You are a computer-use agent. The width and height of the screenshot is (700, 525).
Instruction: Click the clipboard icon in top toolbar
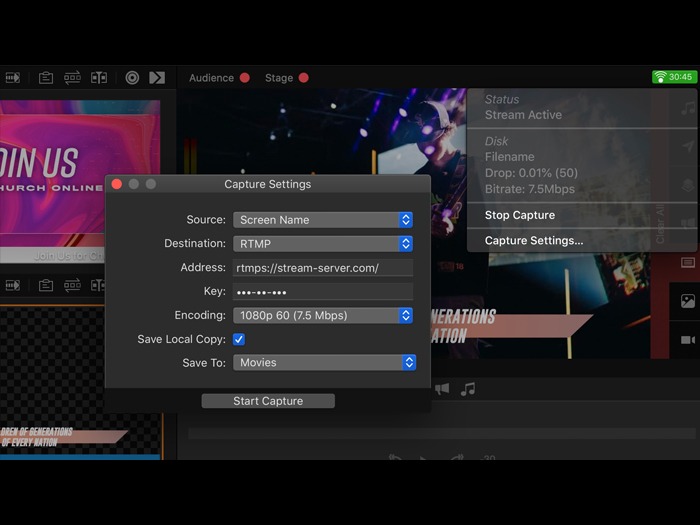[46, 78]
